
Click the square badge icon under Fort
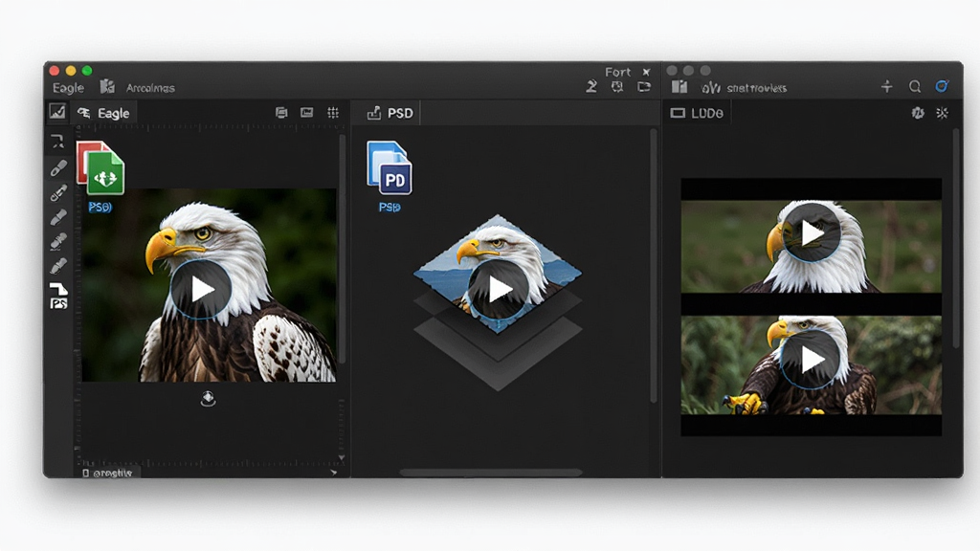tap(617, 87)
